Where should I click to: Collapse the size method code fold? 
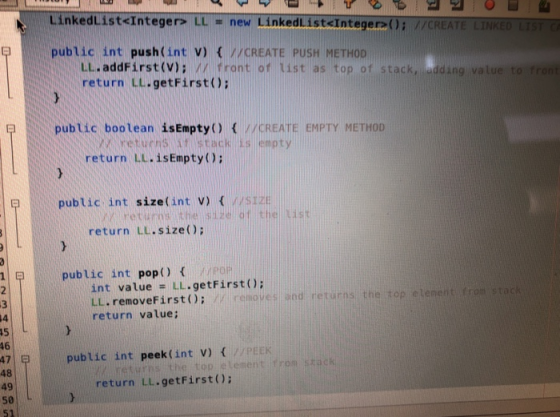pyautogui.click(x=15, y=203)
